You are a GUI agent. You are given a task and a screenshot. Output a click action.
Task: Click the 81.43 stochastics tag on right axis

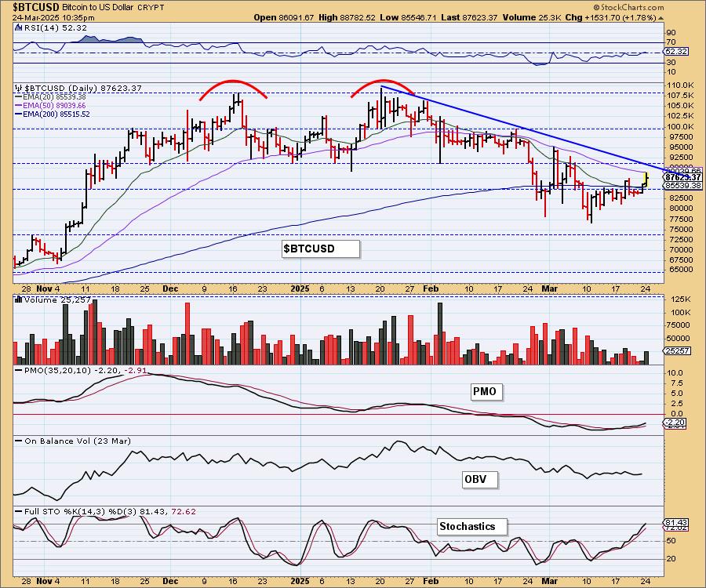pyautogui.click(x=676, y=522)
